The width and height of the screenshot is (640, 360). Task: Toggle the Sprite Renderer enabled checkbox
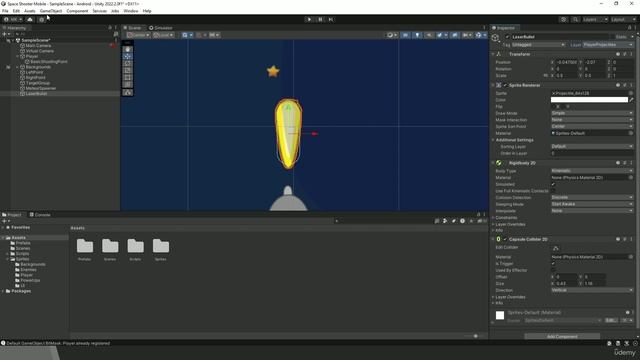point(505,85)
